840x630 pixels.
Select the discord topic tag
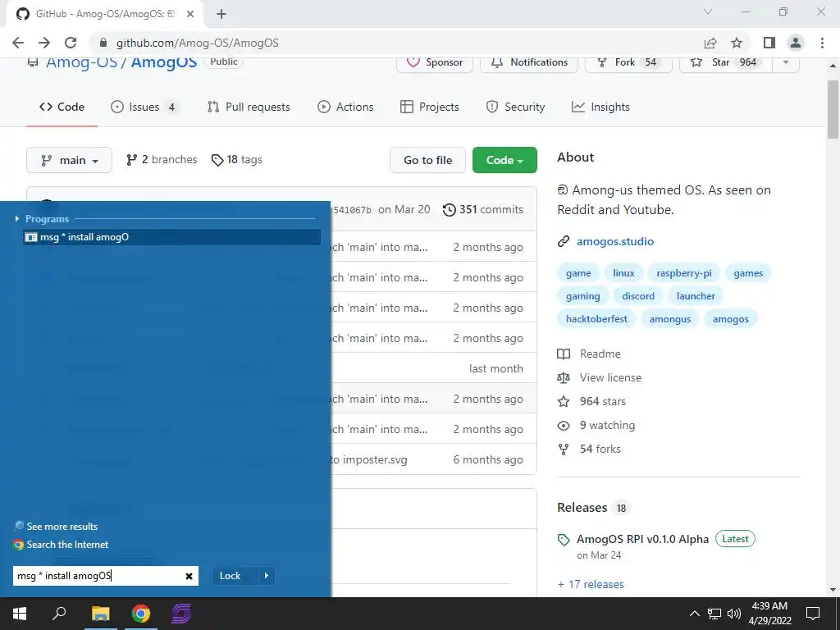tap(638, 296)
